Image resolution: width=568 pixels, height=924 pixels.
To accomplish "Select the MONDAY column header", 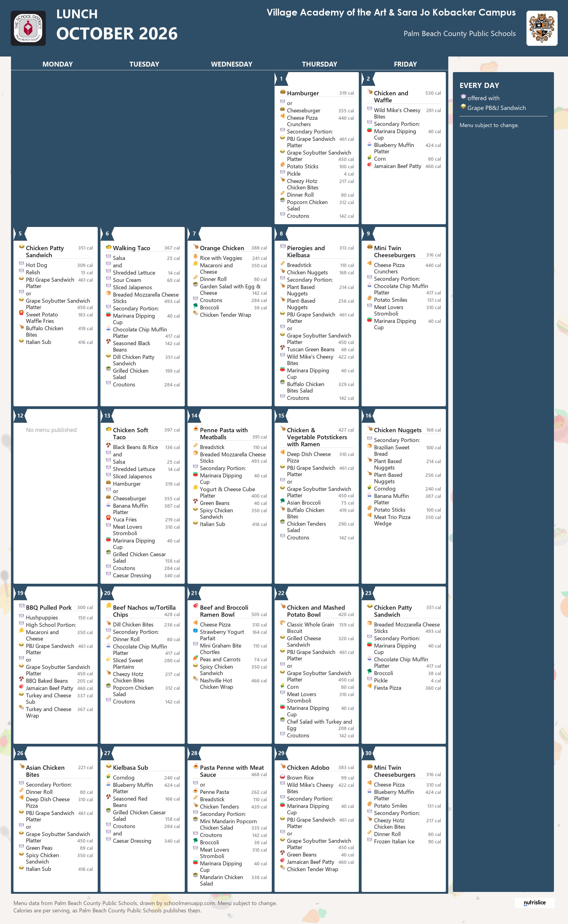I will [57, 64].
